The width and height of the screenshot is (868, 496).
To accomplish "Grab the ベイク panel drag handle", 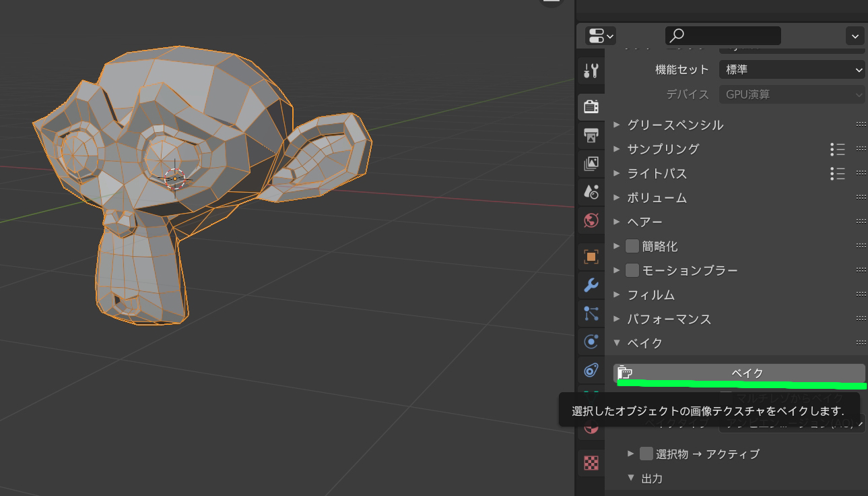I will [x=861, y=343].
